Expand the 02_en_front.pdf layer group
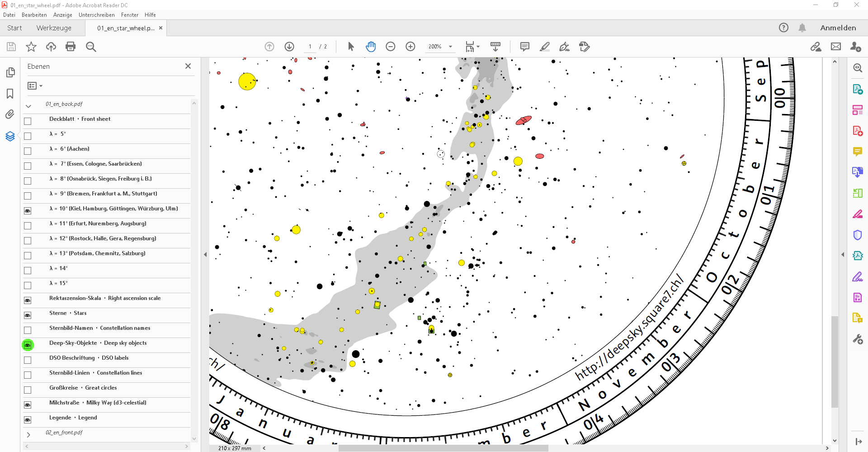 (x=28, y=435)
